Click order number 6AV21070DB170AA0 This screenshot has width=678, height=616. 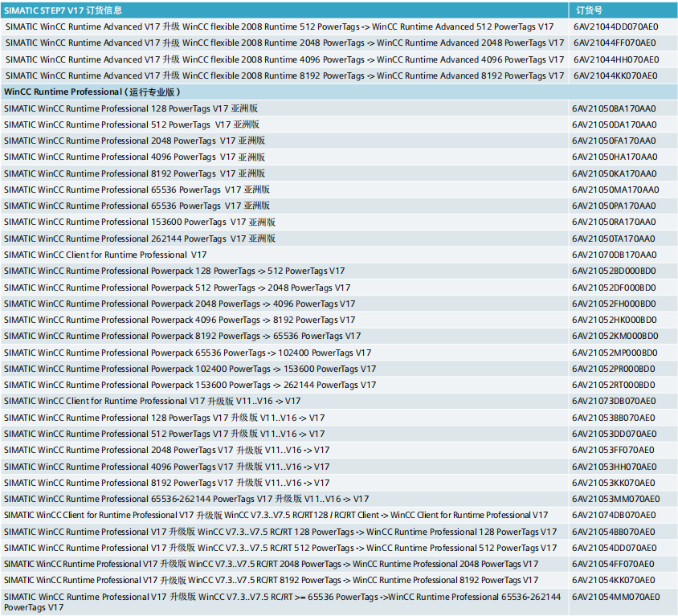(x=614, y=255)
